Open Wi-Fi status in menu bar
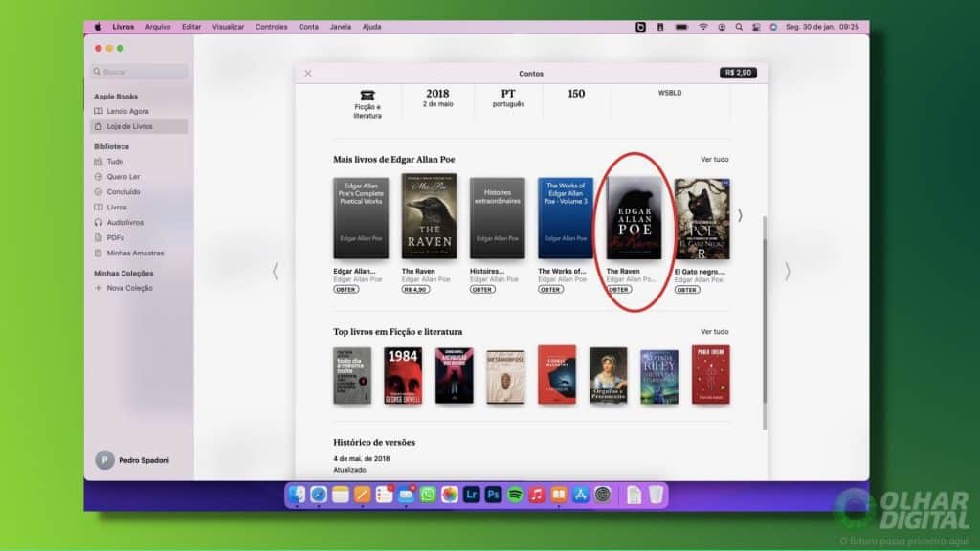 703,27
